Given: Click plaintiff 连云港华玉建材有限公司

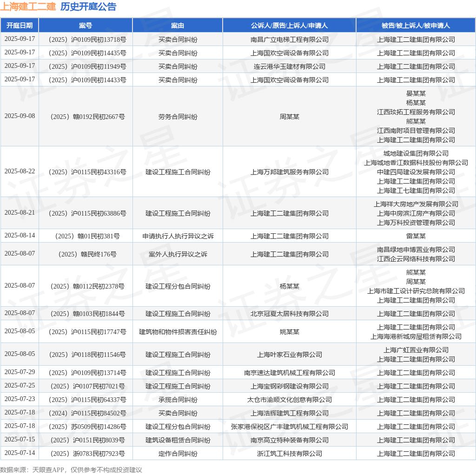Looking at the screenshot, I should pyautogui.click(x=289, y=66).
